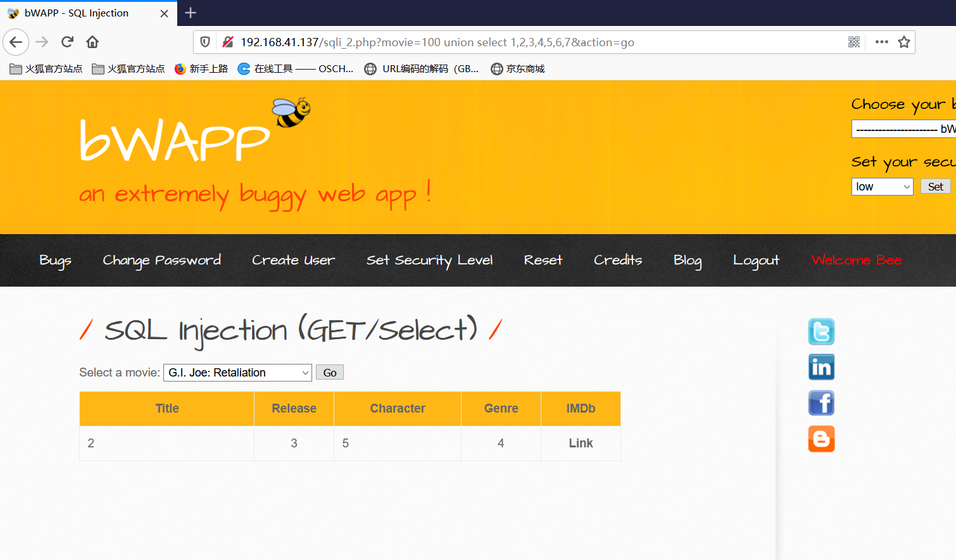This screenshot has height=560, width=956.
Task: Click the Character column header
Action: [398, 409]
